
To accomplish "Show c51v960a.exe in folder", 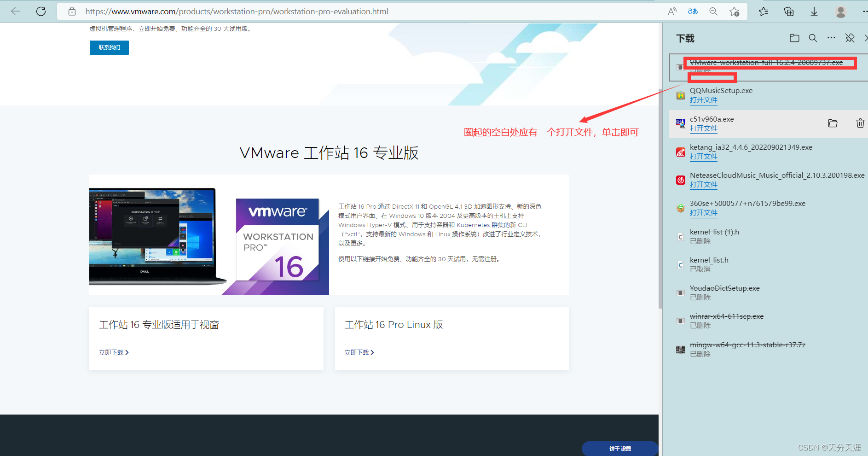I will click(833, 123).
